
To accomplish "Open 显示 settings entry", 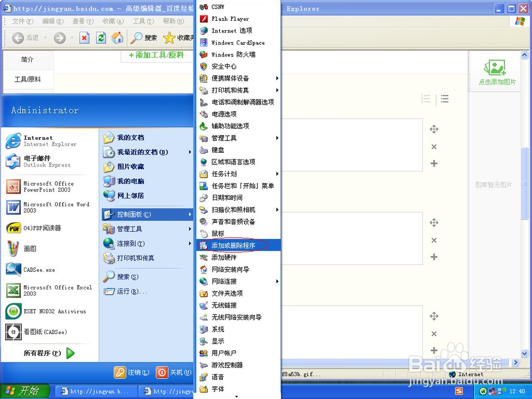I will (238, 341).
